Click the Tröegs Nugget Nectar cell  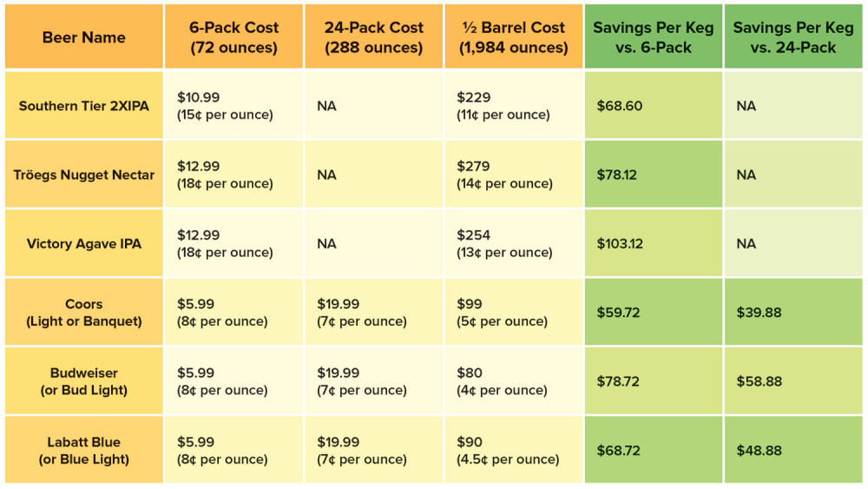tap(84, 175)
